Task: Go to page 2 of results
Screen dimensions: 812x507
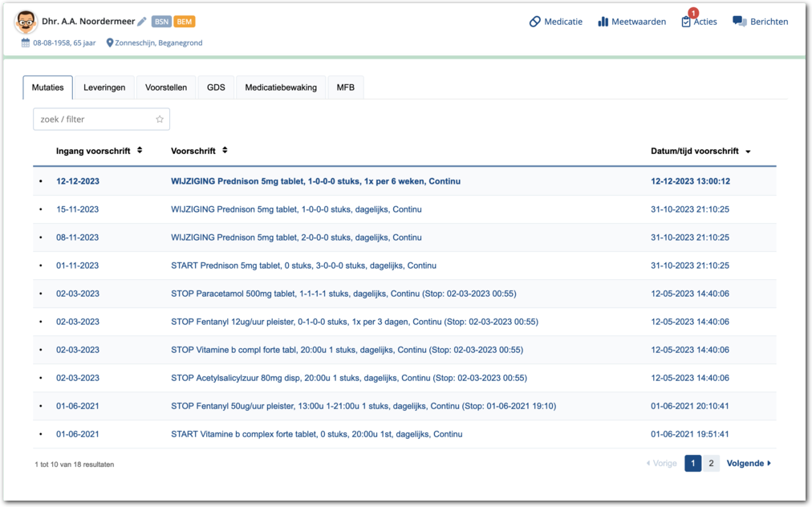Action: [711, 463]
